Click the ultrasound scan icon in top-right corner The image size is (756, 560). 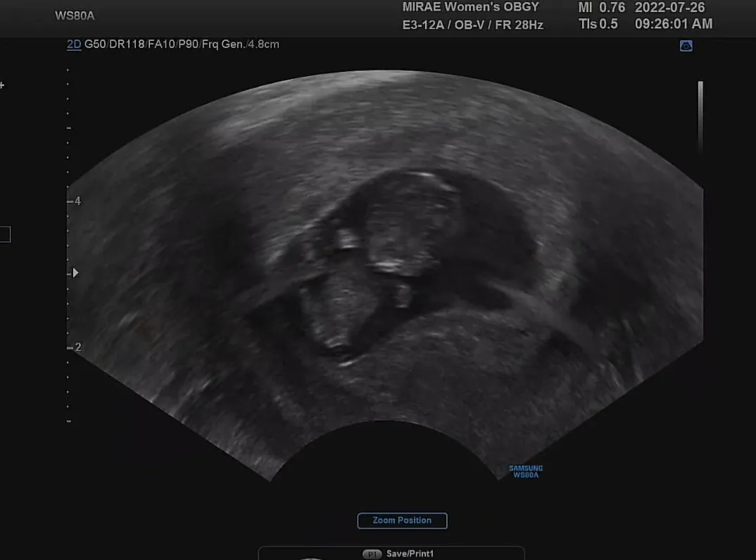[x=686, y=46]
